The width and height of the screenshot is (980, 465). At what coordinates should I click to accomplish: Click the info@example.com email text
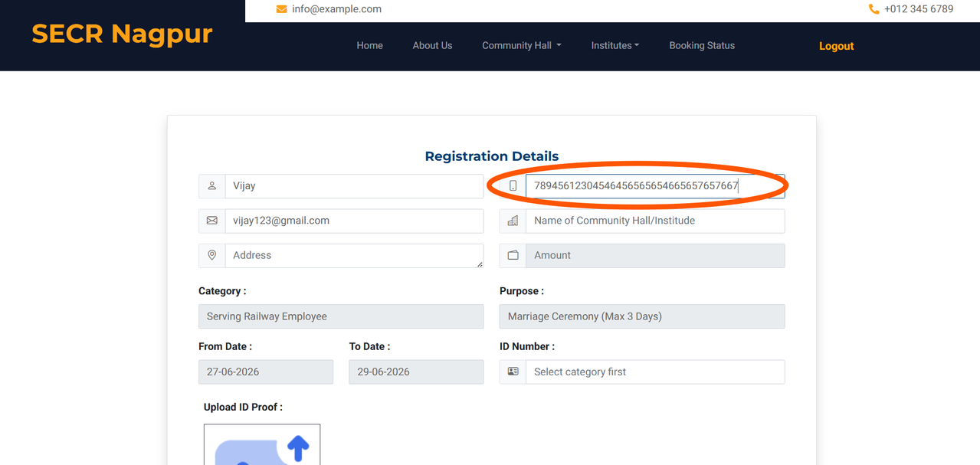[x=336, y=9]
